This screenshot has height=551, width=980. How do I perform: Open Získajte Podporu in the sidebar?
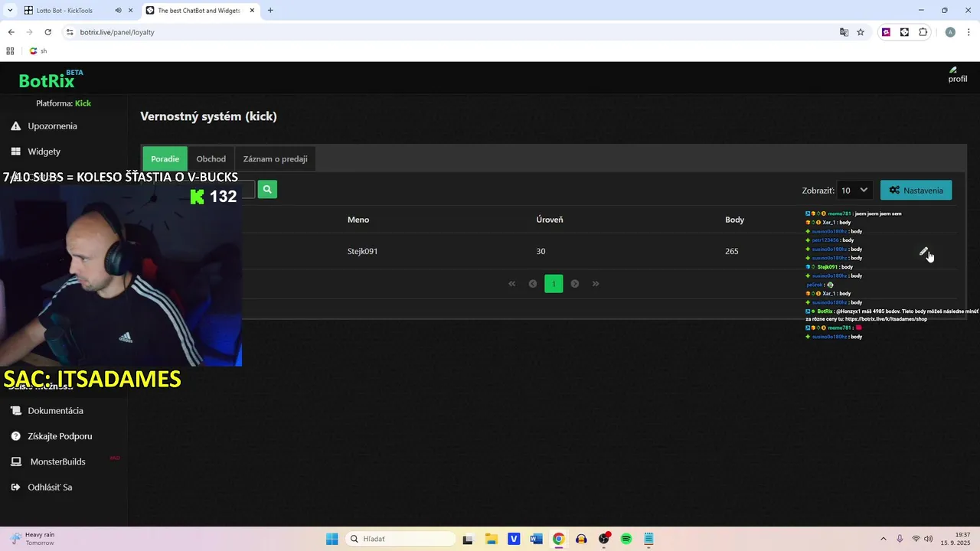(x=60, y=436)
